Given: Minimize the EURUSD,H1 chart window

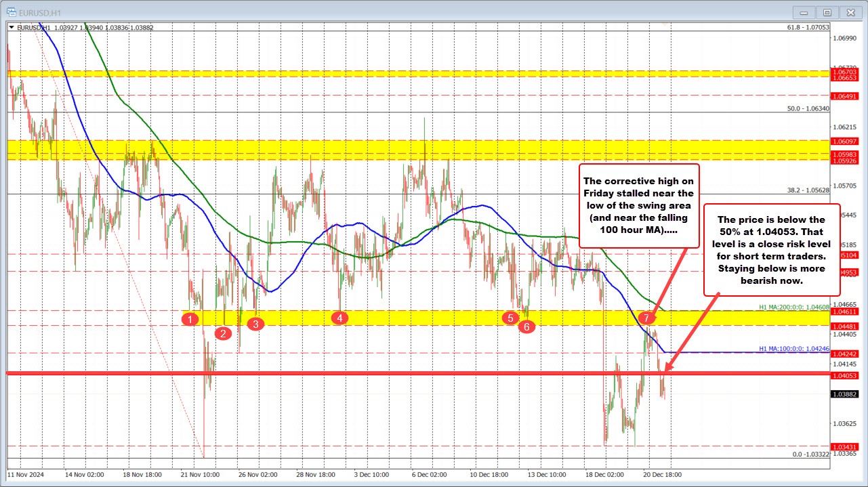Looking at the screenshot, I should pyautogui.click(x=803, y=12).
